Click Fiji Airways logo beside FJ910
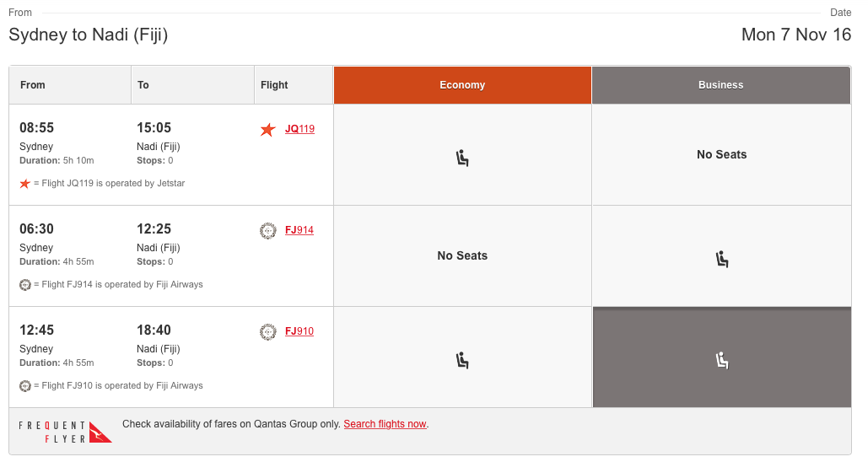 click(x=268, y=332)
